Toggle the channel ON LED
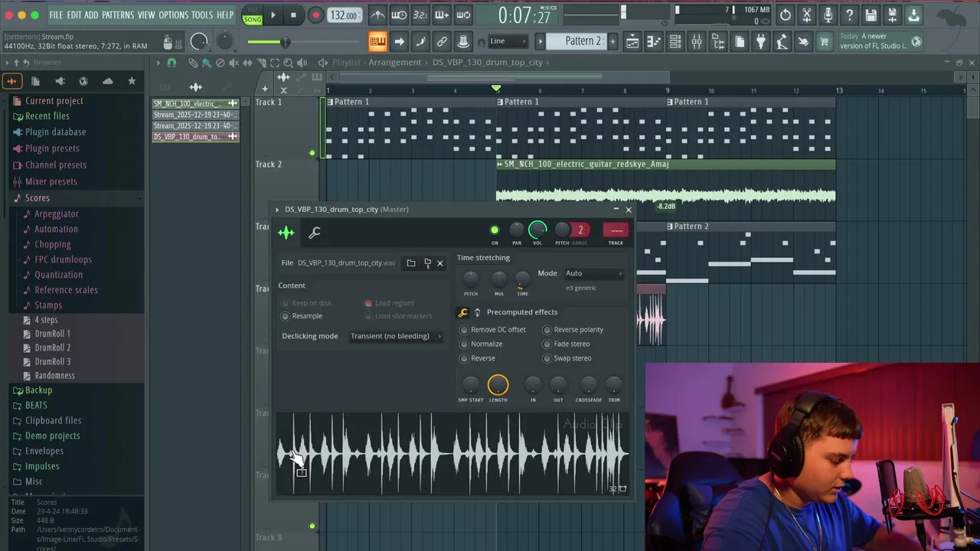This screenshot has width=980, height=551. pyautogui.click(x=495, y=230)
